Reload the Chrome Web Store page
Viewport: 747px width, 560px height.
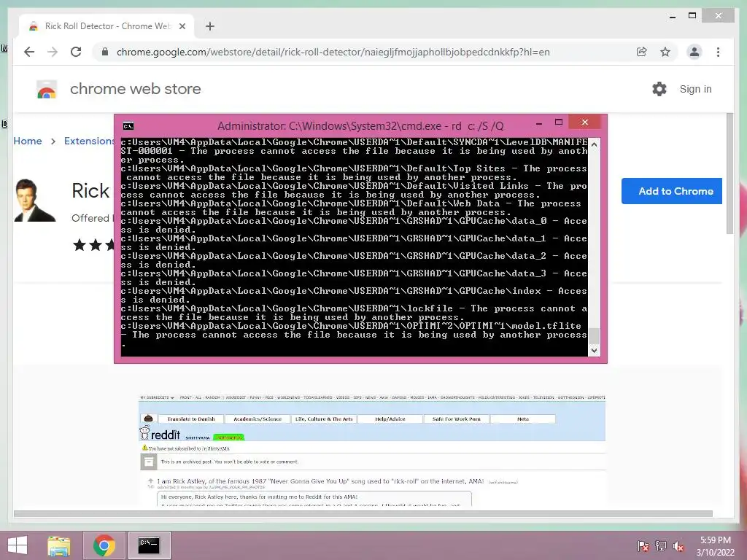click(76, 52)
